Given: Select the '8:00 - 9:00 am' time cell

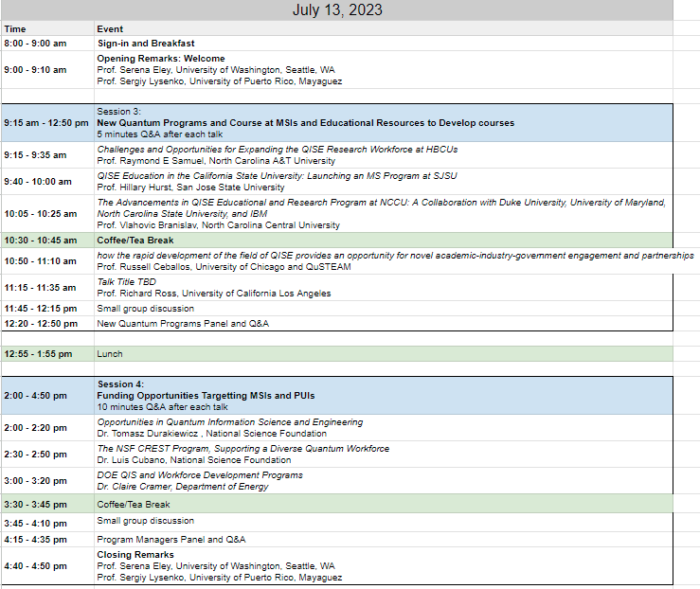Looking at the screenshot, I should [47, 44].
